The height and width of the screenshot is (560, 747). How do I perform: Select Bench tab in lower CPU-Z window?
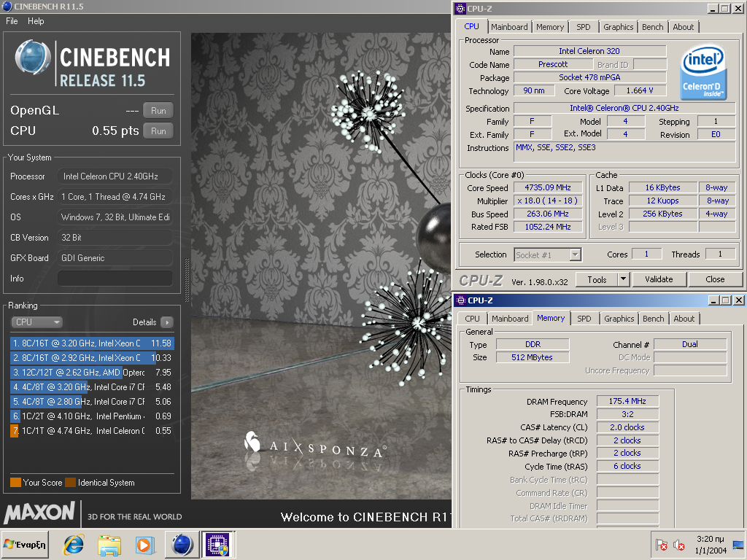[653, 319]
